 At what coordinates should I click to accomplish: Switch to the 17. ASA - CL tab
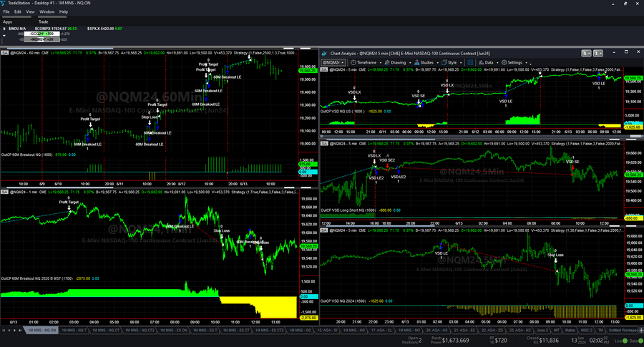383,330
